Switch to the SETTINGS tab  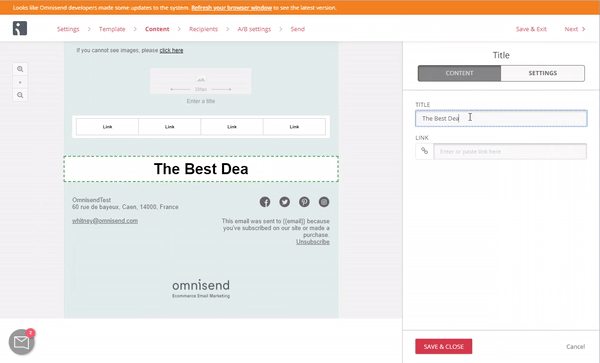tap(543, 73)
